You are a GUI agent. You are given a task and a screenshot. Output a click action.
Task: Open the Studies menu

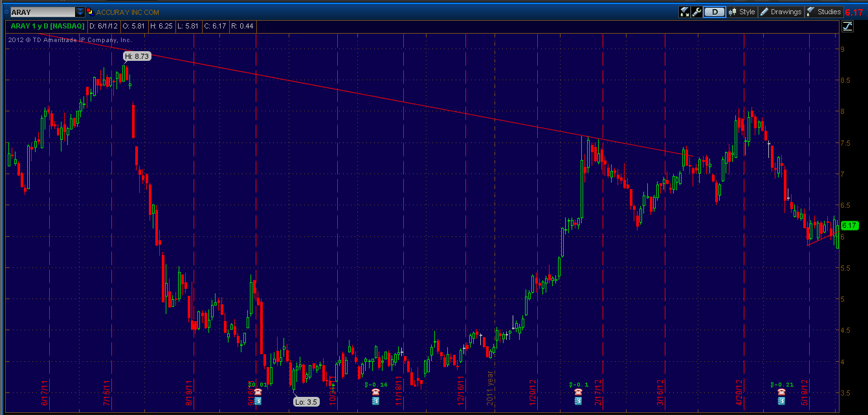(824, 12)
